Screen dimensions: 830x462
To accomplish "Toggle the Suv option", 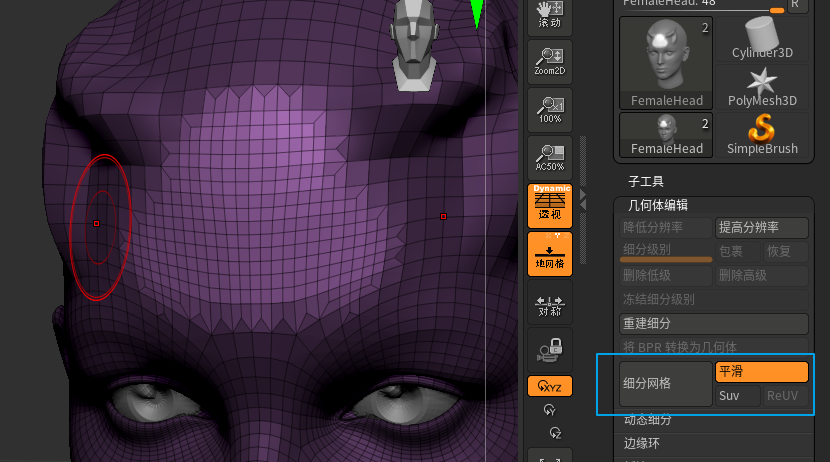I will [738, 396].
